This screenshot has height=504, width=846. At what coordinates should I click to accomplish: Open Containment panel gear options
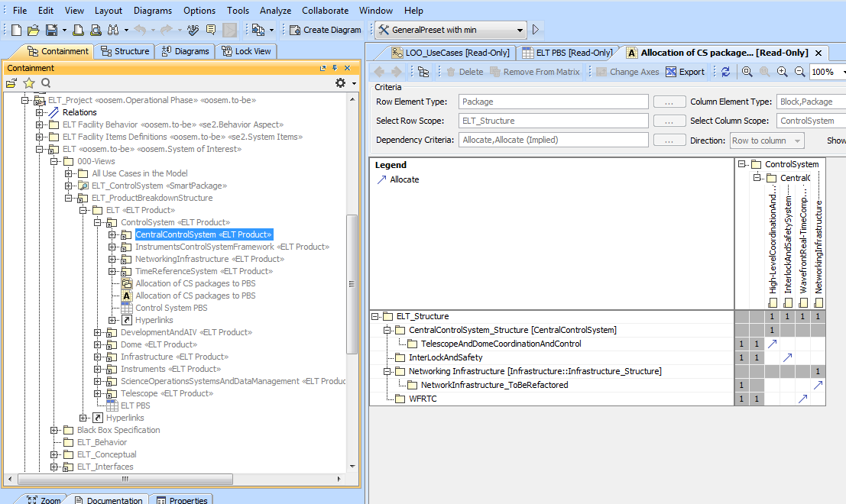[341, 82]
